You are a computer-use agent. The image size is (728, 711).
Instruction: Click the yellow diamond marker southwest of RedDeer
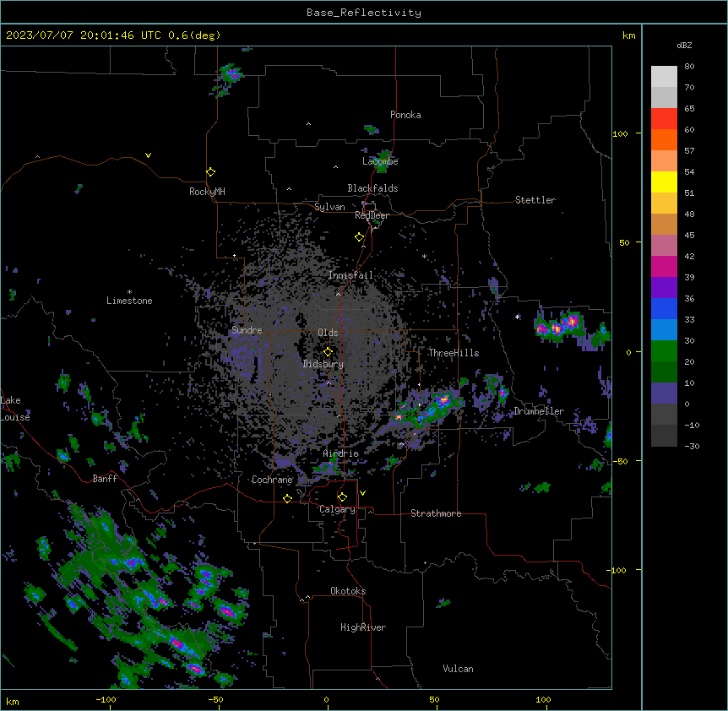360,237
